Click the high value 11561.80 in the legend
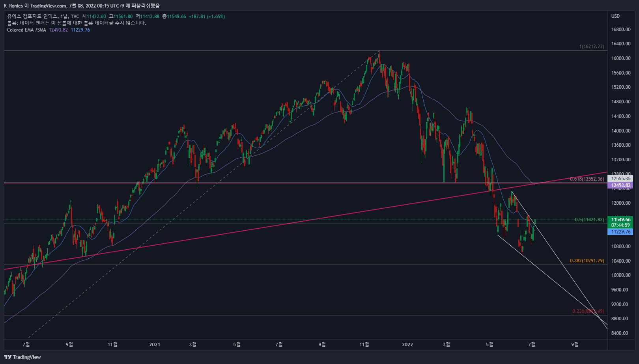 [123, 17]
